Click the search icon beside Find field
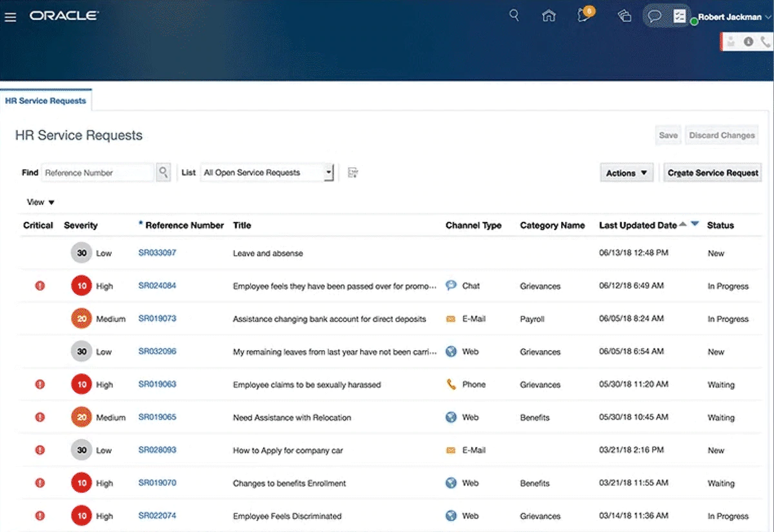 [163, 172]
